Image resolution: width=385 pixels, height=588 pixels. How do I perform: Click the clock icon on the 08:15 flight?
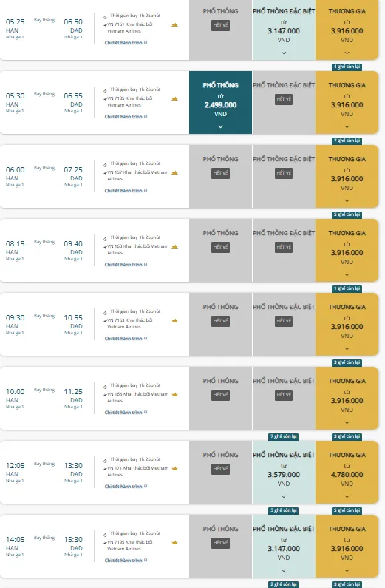(x=105, y=239)
